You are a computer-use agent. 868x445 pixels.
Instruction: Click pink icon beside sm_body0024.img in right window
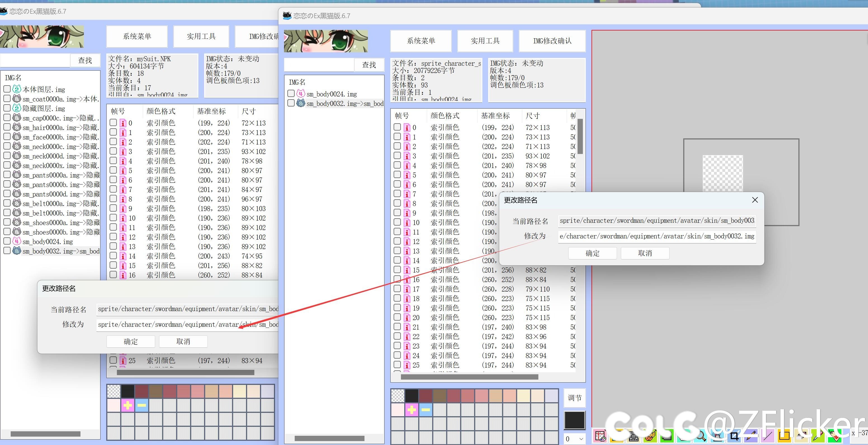pyautogui.click(x=301, y=94)
